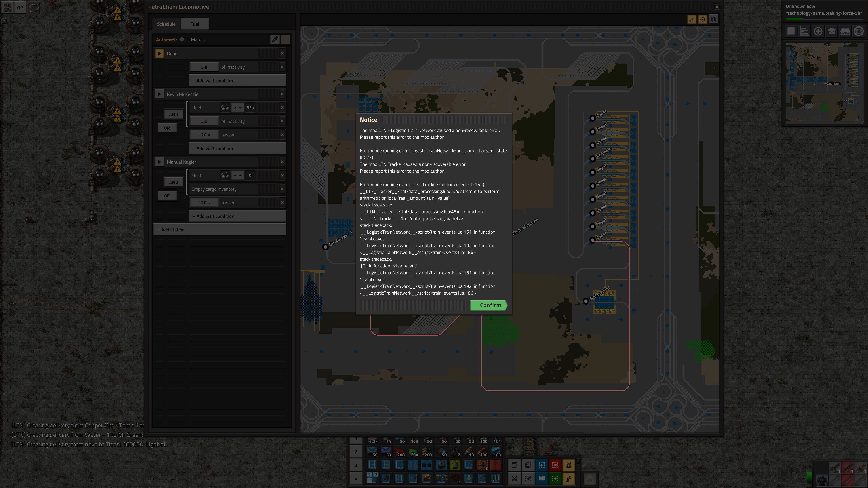Open comparator dropdown for Kevin McKenzie fluid condition
868x488 pixels.
tap(238, 108)
